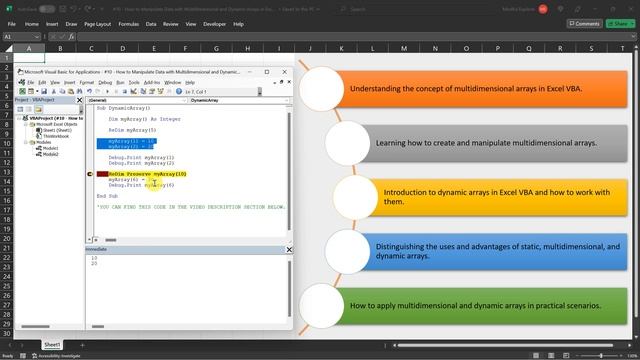Click the Comments button in Excel
Viewport: 640px width, 360px height.
[x=584, y=24]
